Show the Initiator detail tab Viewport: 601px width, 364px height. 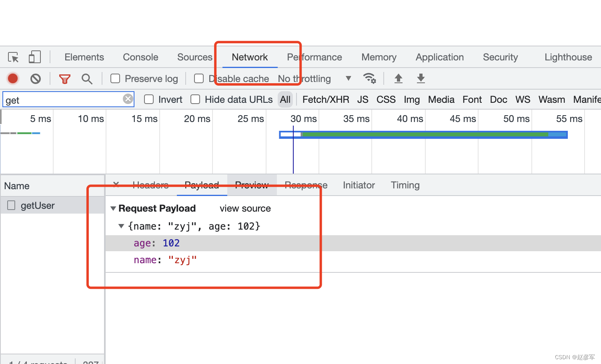pyautogui.click(x=359, y=185)
